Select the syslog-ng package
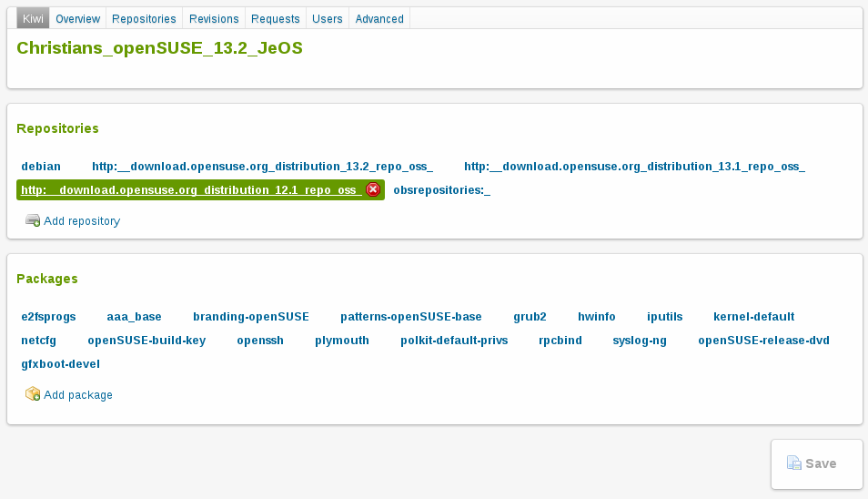 [x=640, y=340]
